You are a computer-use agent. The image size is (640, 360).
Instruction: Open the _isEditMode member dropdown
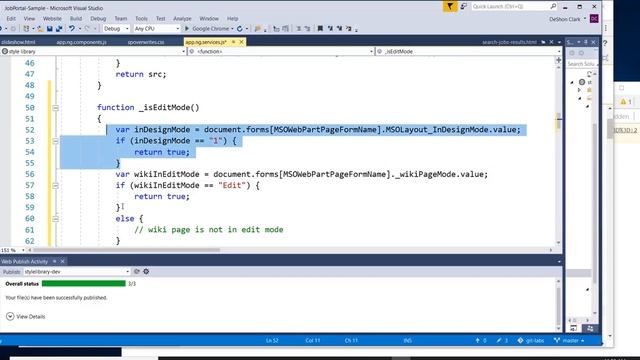click(x=469, y=51)
